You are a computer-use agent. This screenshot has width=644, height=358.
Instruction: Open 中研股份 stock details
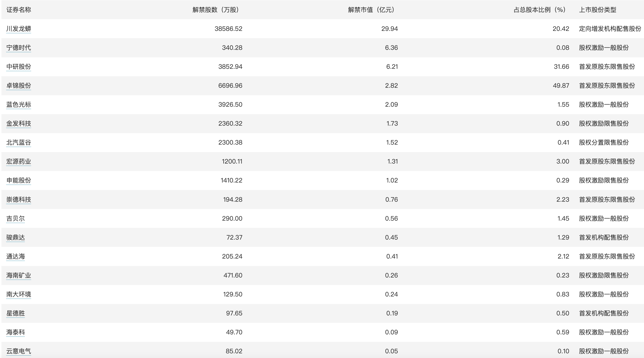click(19, 67)
